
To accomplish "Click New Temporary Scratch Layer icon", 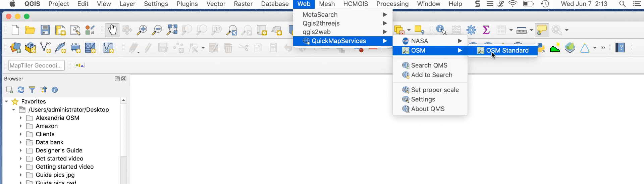I will pyautogui.click(x=75, y=48).
